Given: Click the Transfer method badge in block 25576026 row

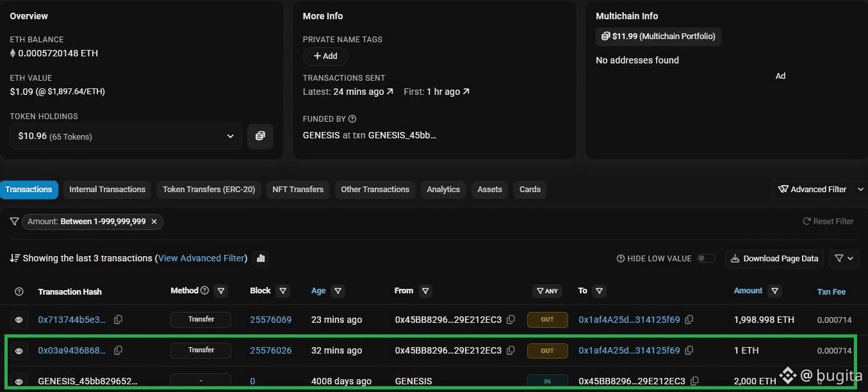Looking at the screenshot, I should (201, 350).
